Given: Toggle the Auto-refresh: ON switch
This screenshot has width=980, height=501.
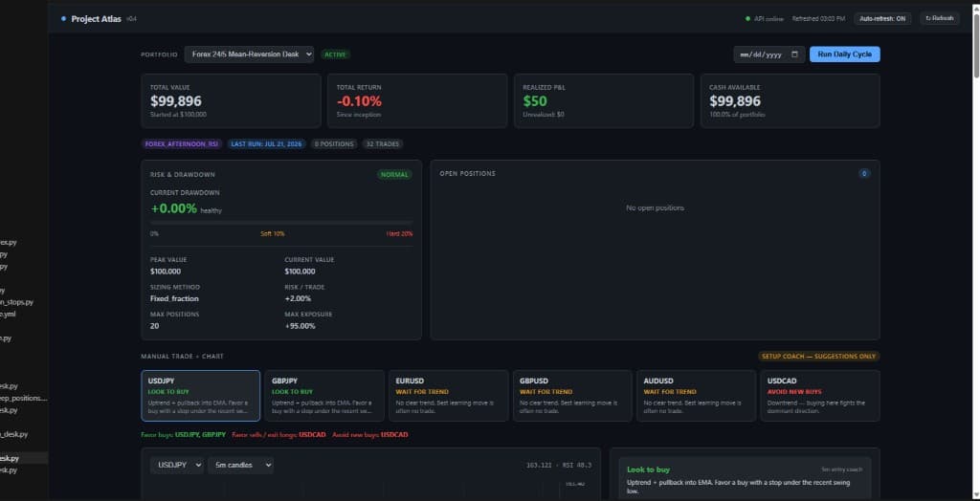Looking at the screenshot, I should click(x=882, y=19).
